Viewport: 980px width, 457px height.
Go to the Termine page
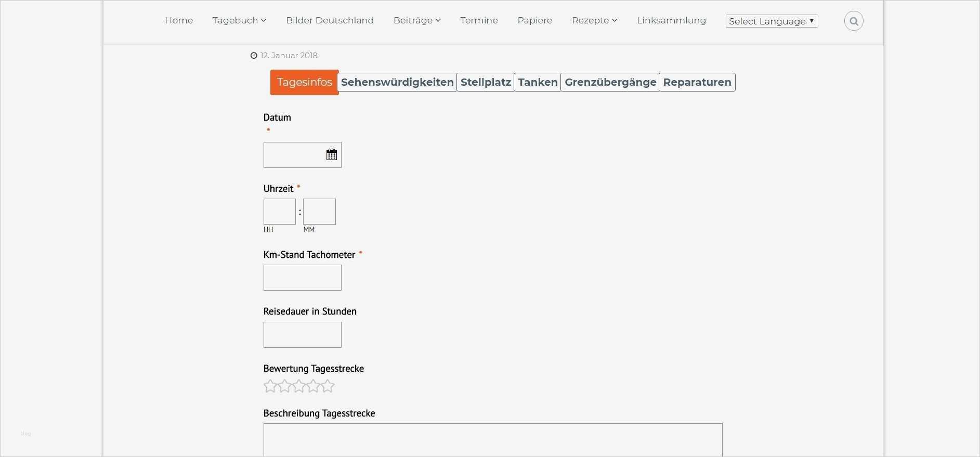(479, 20)
